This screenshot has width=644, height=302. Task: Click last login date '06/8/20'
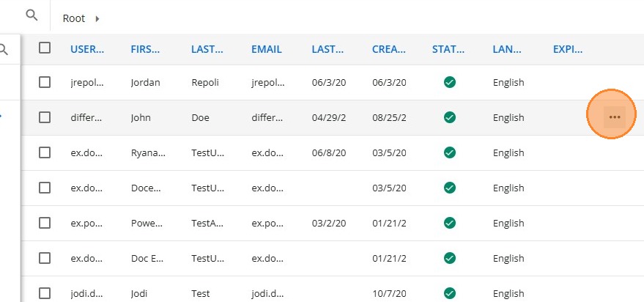pos(328,153)
